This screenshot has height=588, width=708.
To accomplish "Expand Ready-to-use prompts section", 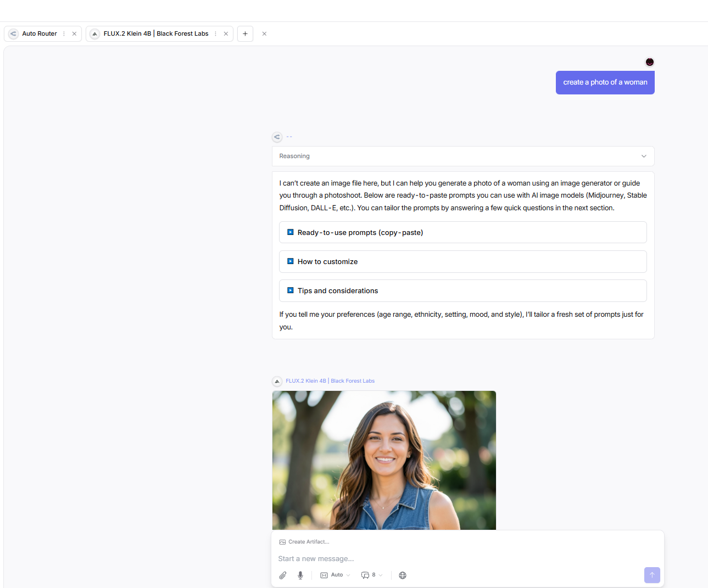I will coord(463,232).
